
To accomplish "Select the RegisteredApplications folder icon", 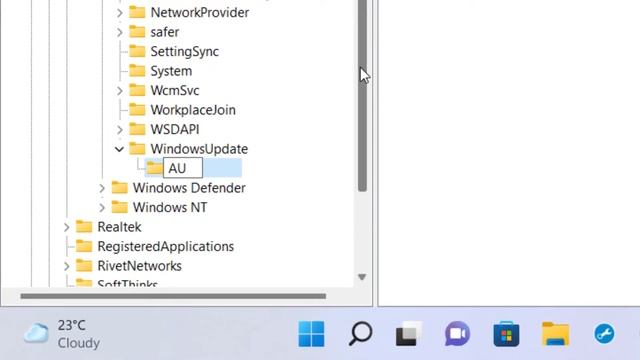I will click(84, 246).
